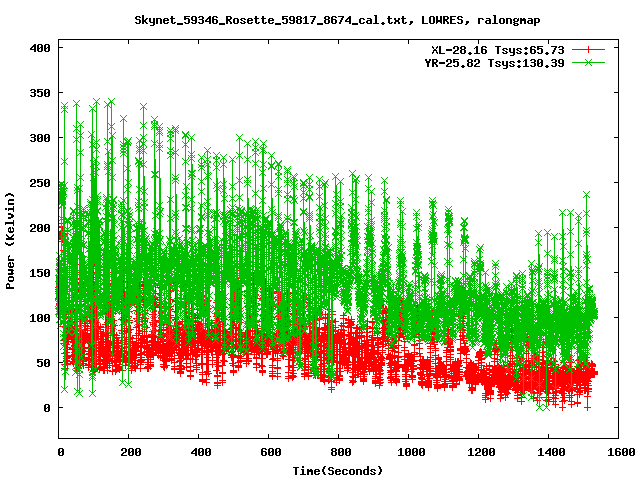Click the x-axis tick label 400
The image size is (640, 480).
[x=201, y=452]
